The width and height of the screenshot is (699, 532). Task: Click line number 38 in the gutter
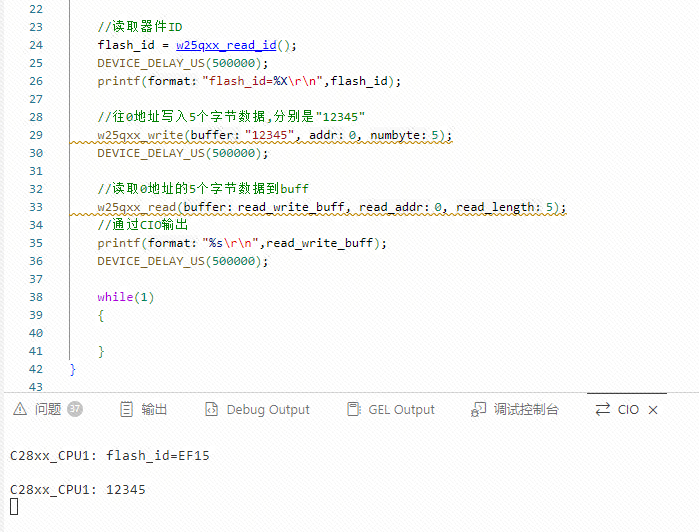36,297
